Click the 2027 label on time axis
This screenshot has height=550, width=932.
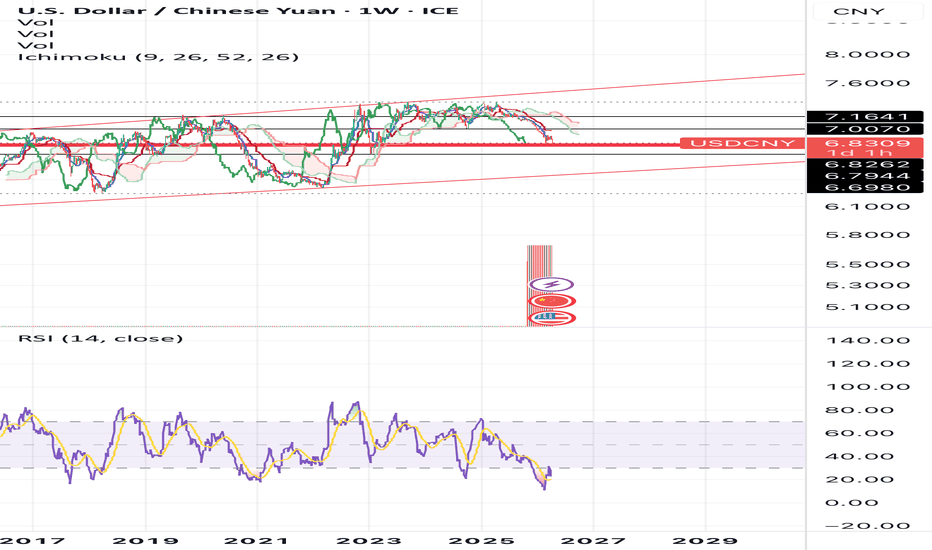coord(593,541)
